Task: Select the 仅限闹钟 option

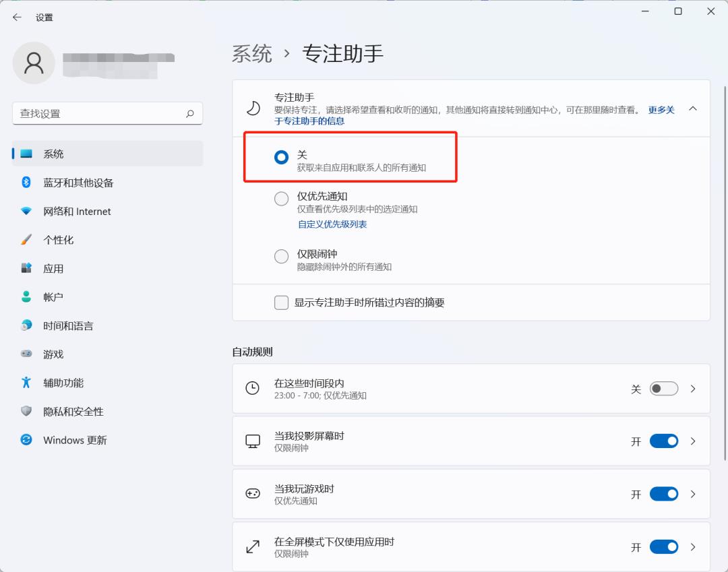Action: coord(281,256)
